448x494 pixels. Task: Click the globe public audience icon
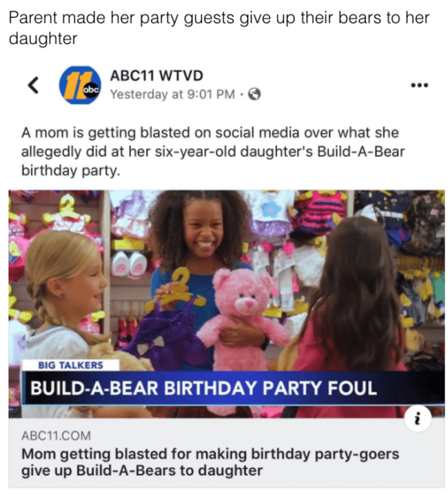click(254, 94)
